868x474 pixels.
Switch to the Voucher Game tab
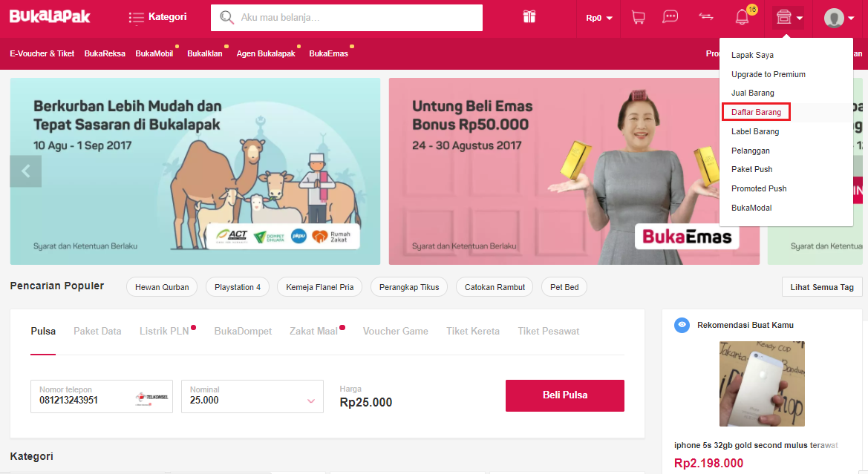[395, 331]
